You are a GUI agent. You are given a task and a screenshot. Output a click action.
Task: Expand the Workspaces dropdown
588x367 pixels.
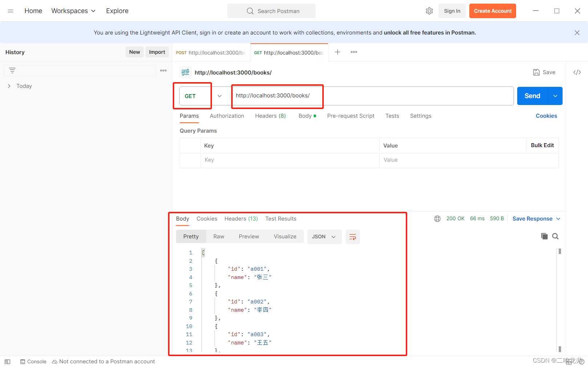coord(73,11)
